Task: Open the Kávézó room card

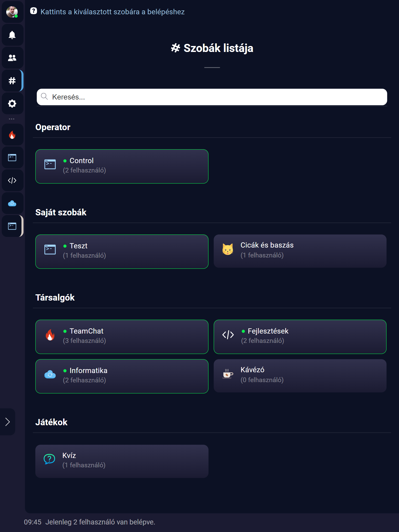Action: point(300,376)
